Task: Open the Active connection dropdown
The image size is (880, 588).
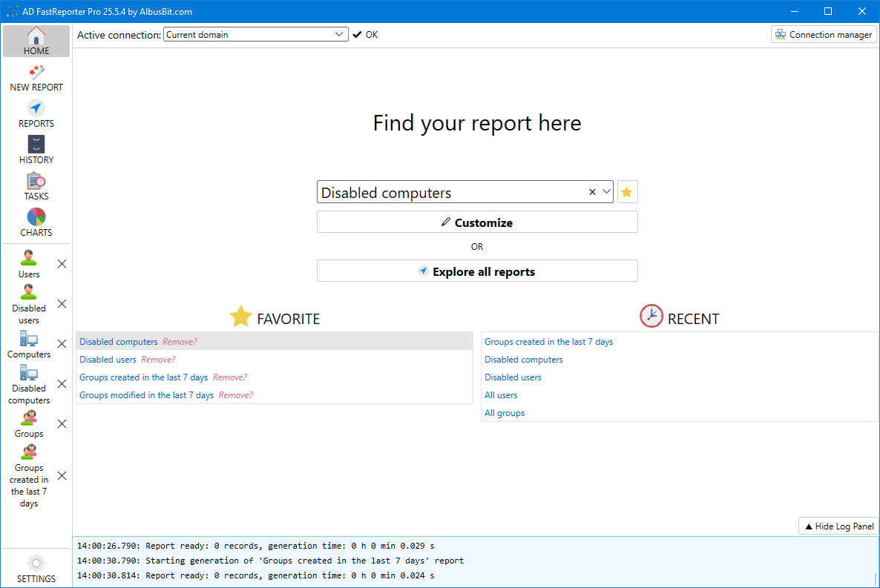Action: [256, 34]
